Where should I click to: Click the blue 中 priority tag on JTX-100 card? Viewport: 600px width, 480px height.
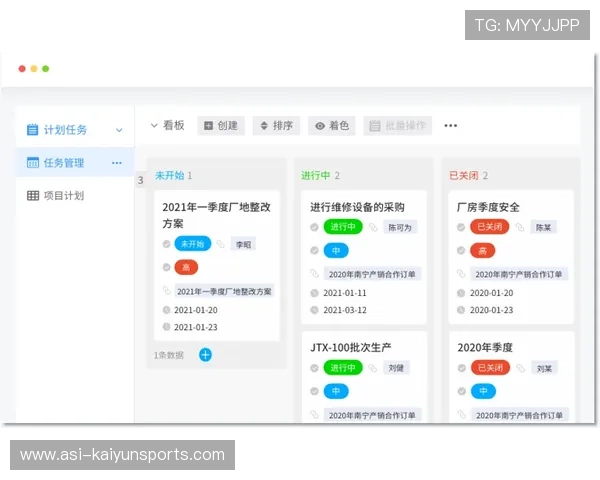coord(336,391)
